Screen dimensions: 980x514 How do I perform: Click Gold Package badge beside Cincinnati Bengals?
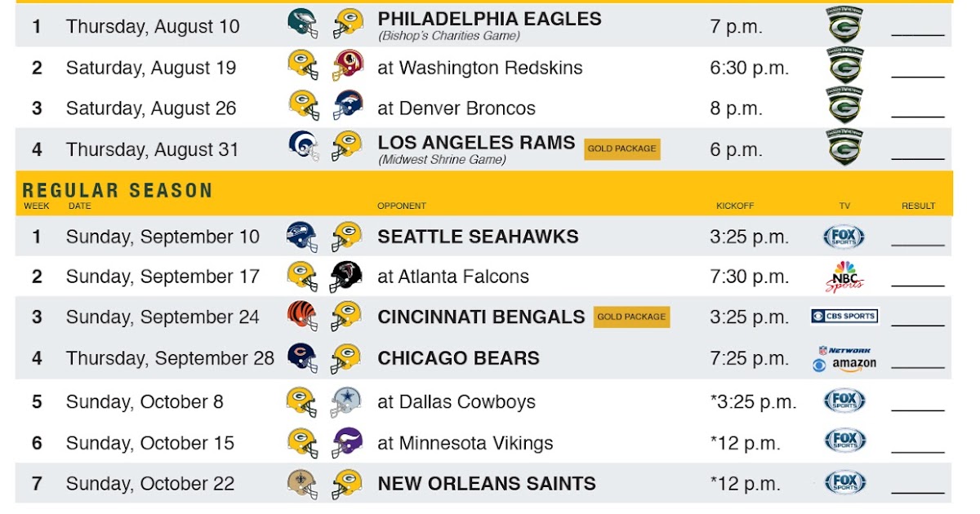coord(632,317)
